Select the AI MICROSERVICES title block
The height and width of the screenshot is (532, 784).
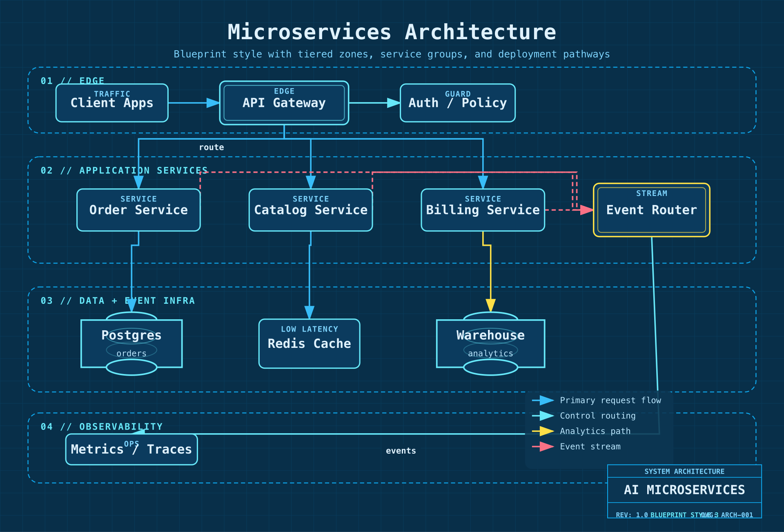(684, 490)
